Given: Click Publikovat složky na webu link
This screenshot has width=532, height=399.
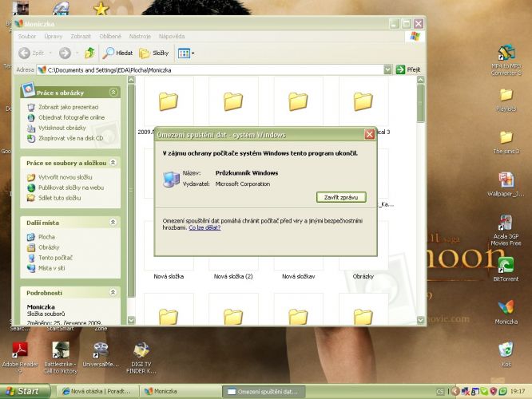Looking at the screenshot, I should click(71, 188).
